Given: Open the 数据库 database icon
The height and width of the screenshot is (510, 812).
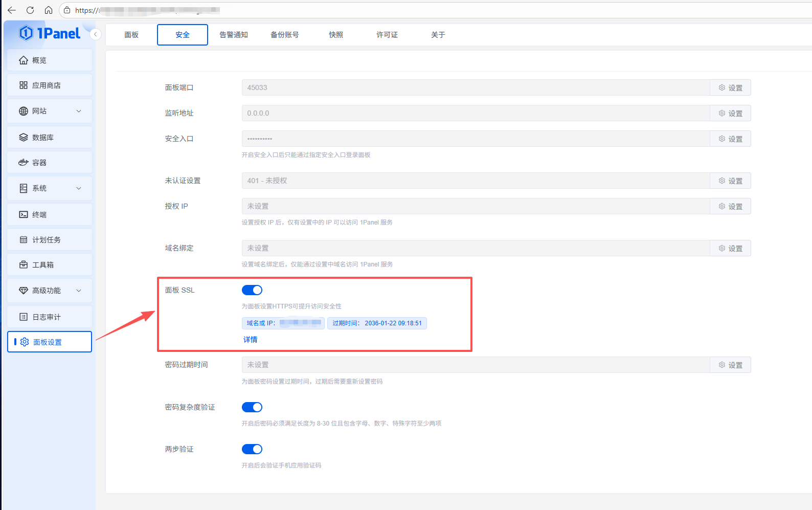Looking at the screenshot, I should point(24,138).
